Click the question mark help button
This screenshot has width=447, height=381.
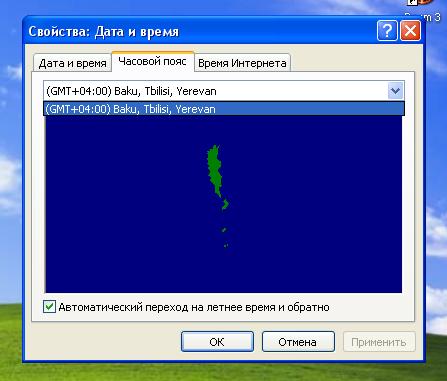[x=387, y=31]
